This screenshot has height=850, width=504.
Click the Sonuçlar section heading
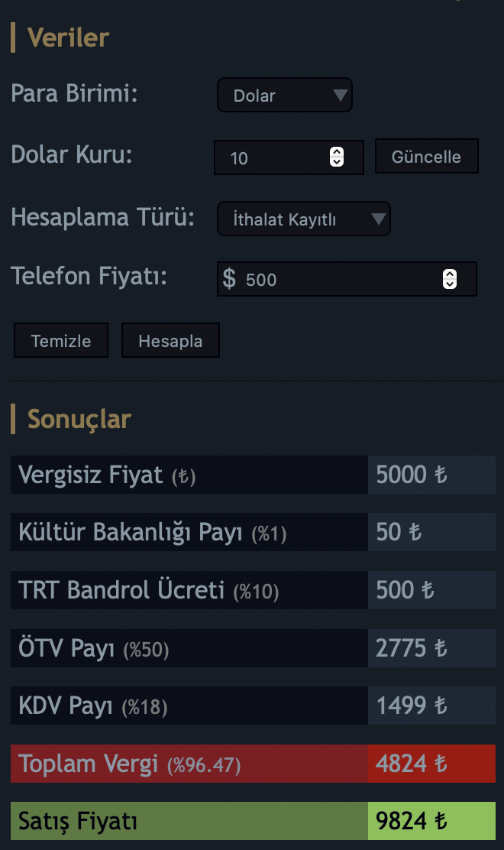(79, 419)
